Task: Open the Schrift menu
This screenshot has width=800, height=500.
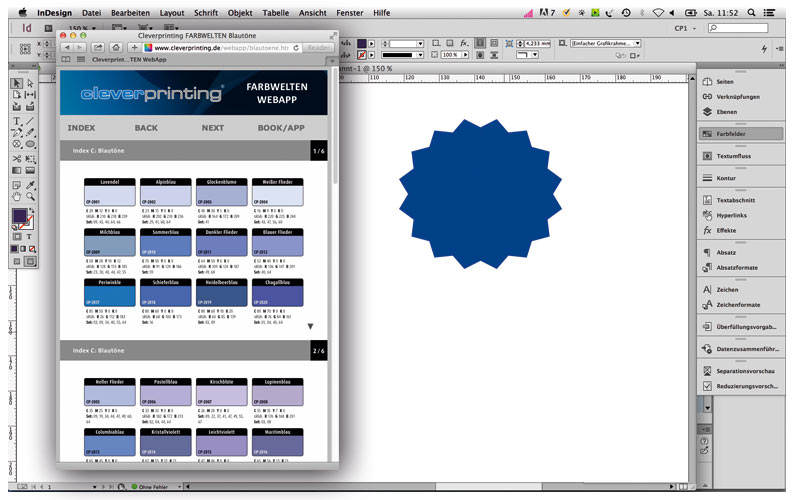Action: click(206, 13)
